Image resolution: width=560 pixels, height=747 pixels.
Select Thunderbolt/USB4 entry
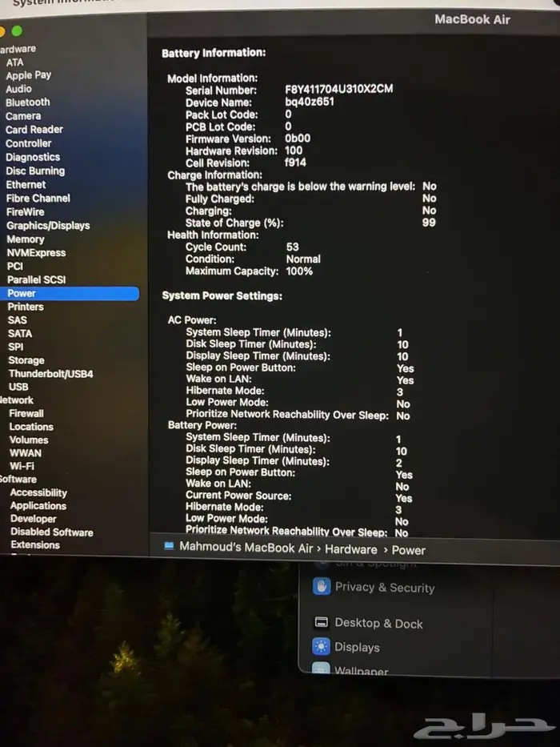[51, 374]
